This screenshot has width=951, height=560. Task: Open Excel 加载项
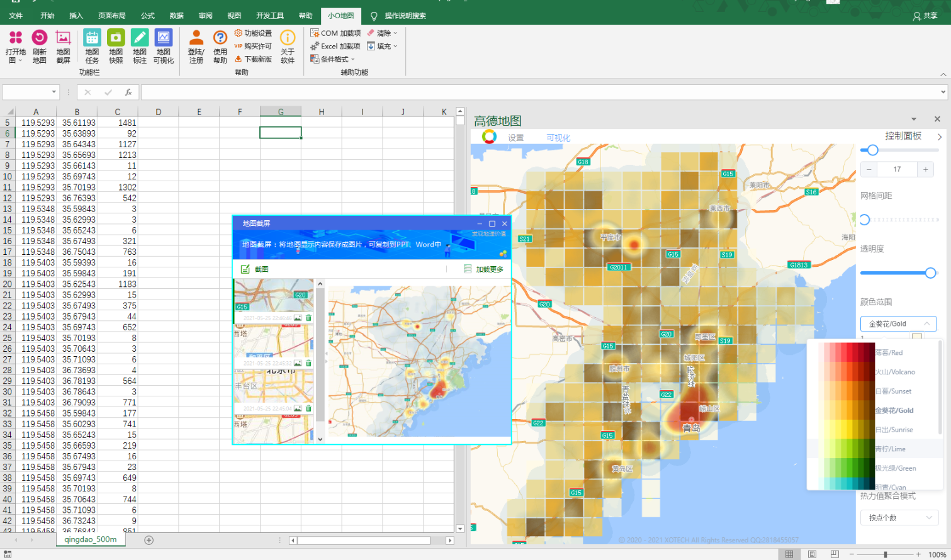tap(335, 46)
